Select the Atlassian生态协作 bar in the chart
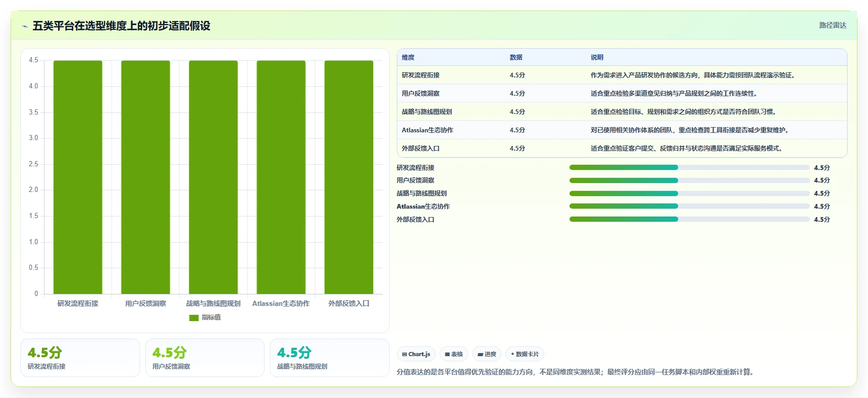 [281, 177]
